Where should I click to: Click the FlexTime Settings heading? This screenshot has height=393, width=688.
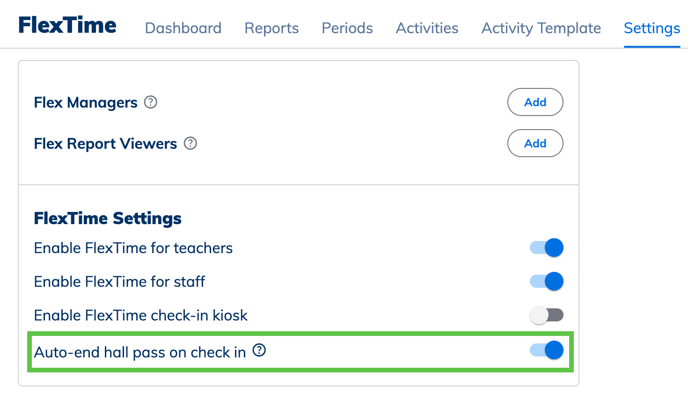(108, 218)
